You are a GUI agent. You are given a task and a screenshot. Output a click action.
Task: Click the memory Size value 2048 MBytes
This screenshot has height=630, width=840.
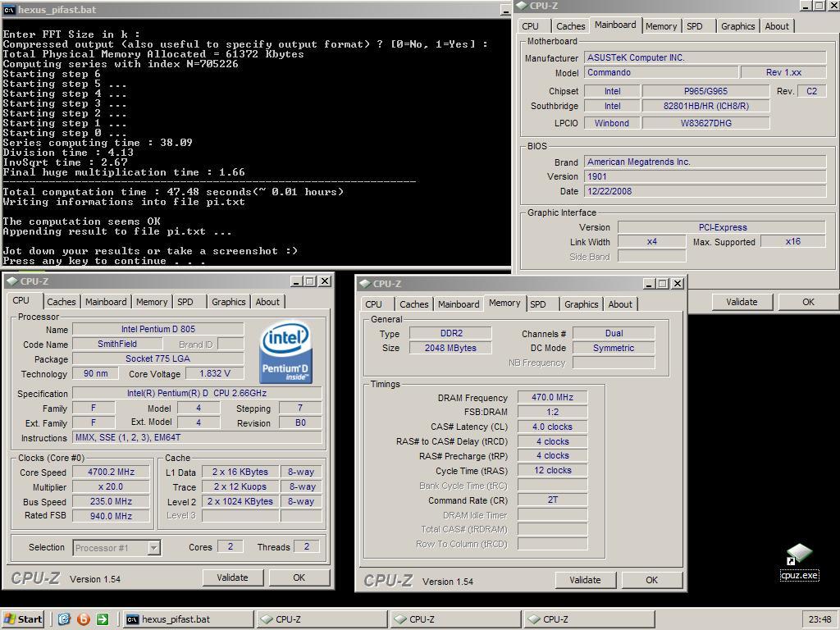coord(450,348)
